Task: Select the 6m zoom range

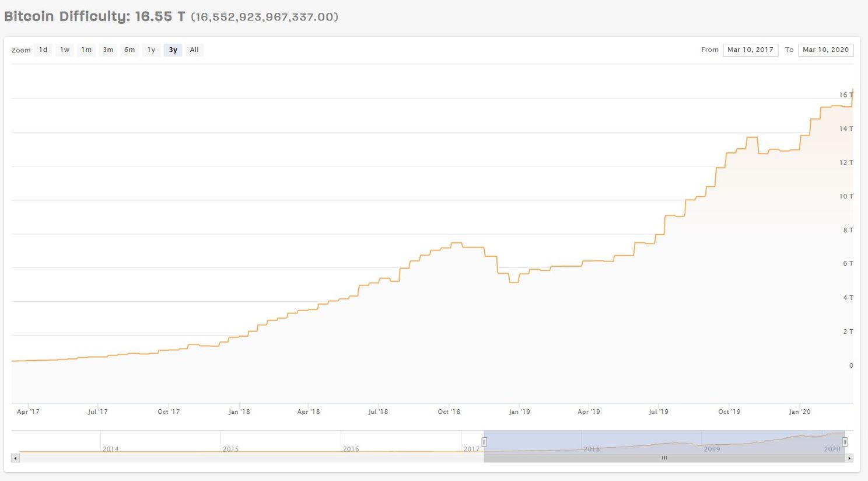Action: [x=129, y=50]
